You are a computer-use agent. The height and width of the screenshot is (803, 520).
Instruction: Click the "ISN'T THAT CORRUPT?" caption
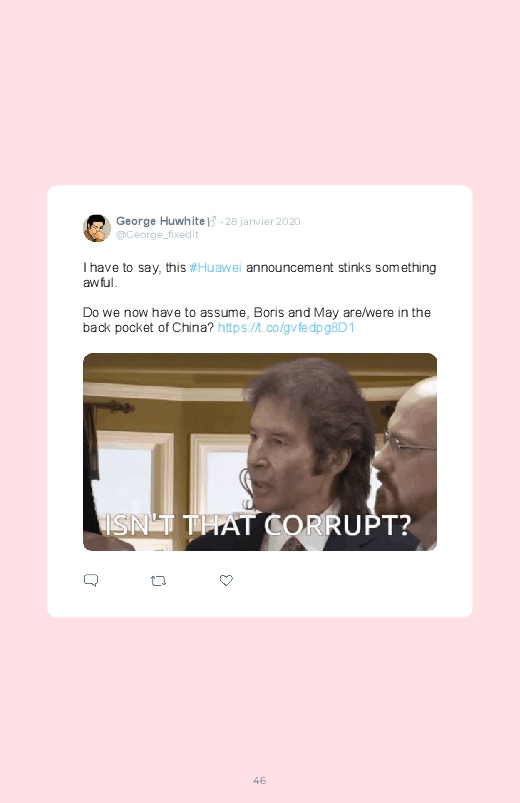[x=258, y=525]
